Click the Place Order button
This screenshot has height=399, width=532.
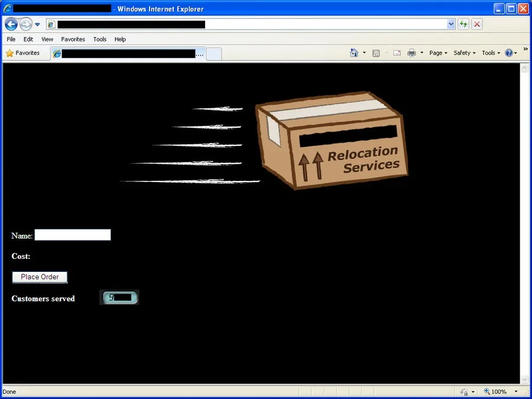coord(40,277)
